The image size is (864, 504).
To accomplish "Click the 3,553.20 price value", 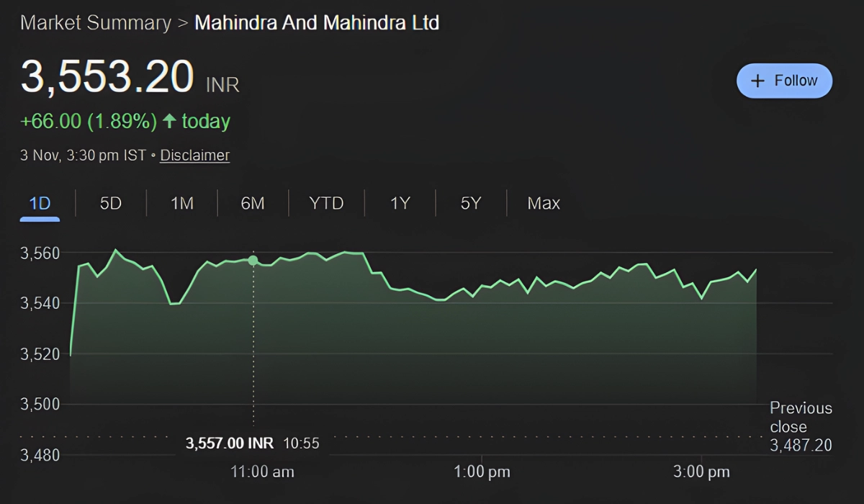I will (x=107, y=78).
